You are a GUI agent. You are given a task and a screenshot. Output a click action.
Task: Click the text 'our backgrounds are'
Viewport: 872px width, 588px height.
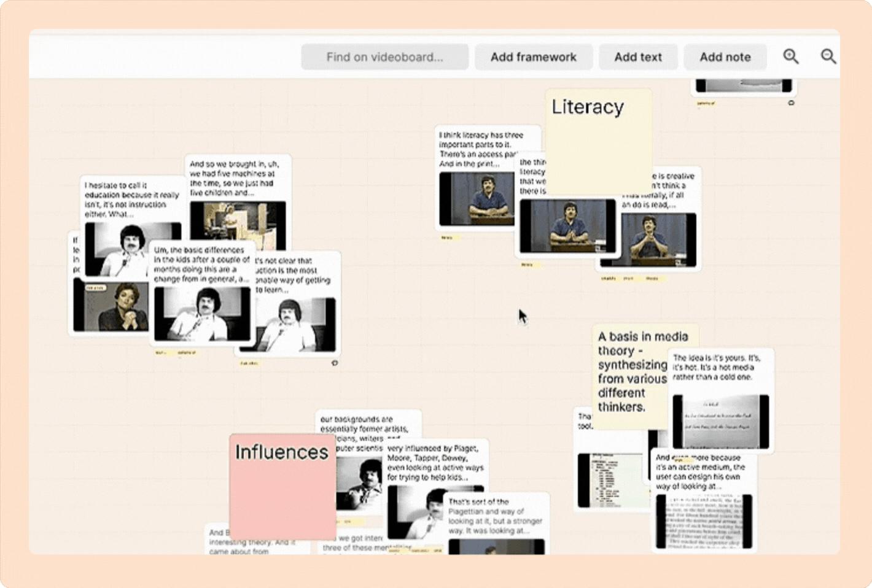coord(356,419)
